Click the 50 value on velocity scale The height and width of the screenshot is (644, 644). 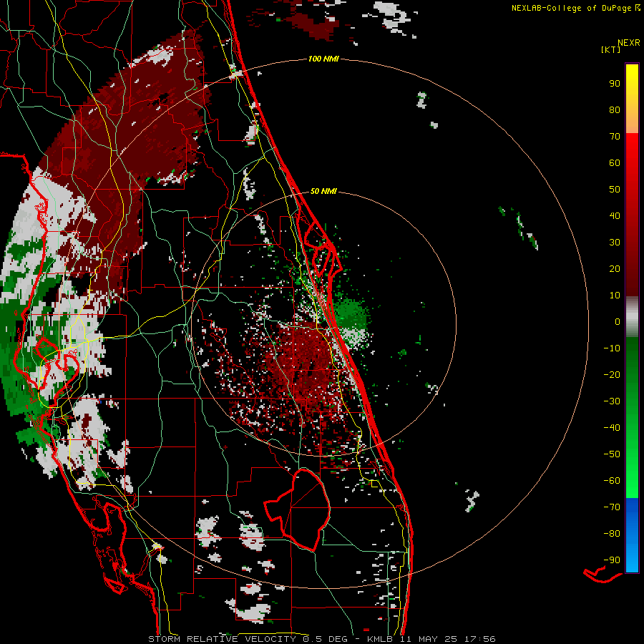click(x=615, y=190)
